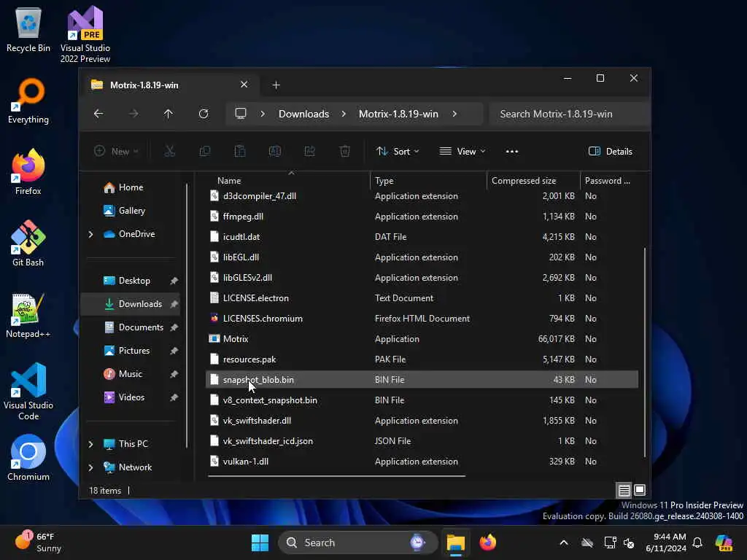Select the Chromium desktop shortcut
The height and width of the screenshot is (560, 747).
[28, 458]
